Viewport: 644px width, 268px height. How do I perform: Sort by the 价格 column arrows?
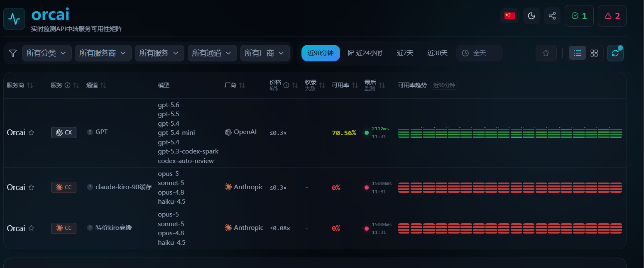pos(295,85)
